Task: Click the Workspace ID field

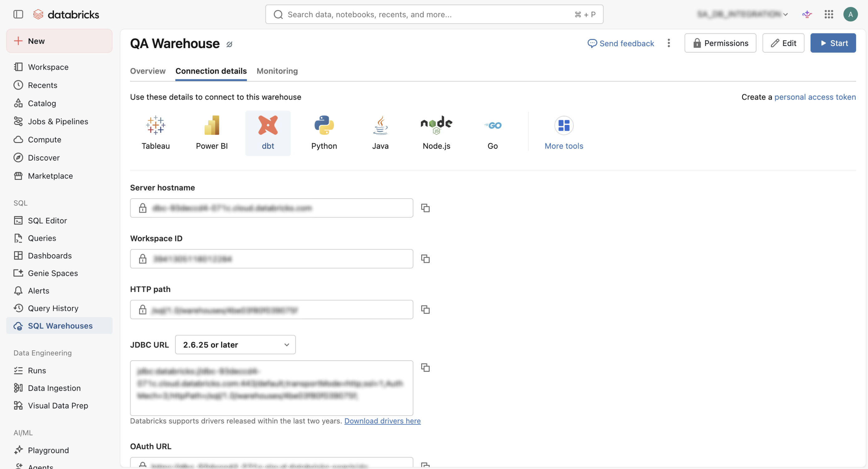Action: click(x=271, y=259)
